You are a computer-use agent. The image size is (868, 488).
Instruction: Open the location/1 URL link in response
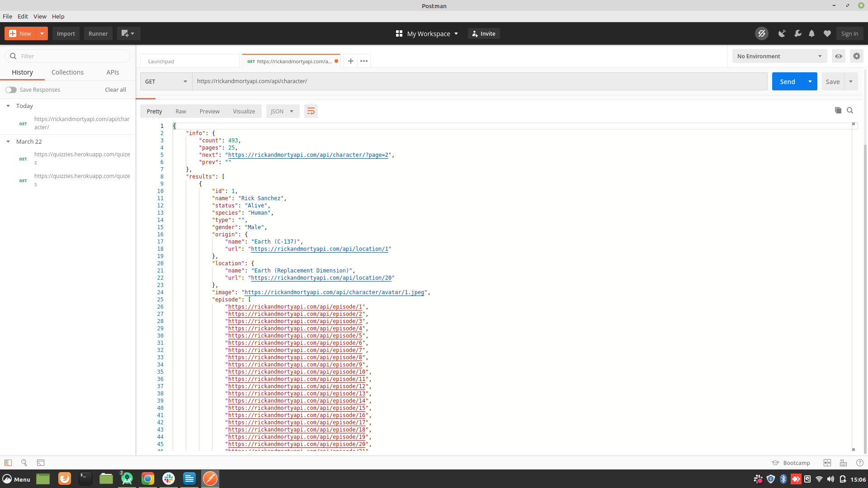pos(320,249)
